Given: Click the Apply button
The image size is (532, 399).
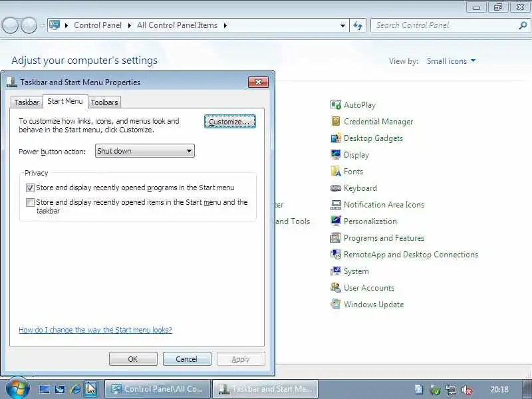Looking at the screenshot, I should tap(241, 359).
